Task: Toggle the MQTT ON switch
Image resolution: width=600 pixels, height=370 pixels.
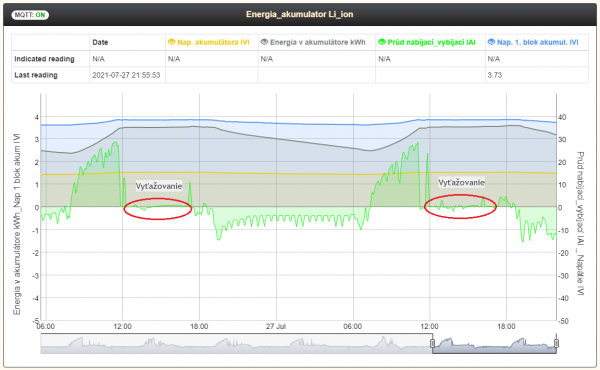Action: 30,15
